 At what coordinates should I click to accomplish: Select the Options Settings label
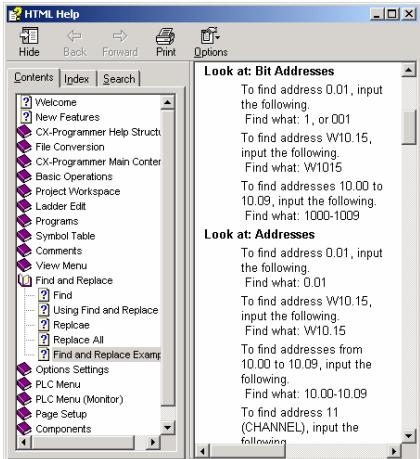coord(72,369)
